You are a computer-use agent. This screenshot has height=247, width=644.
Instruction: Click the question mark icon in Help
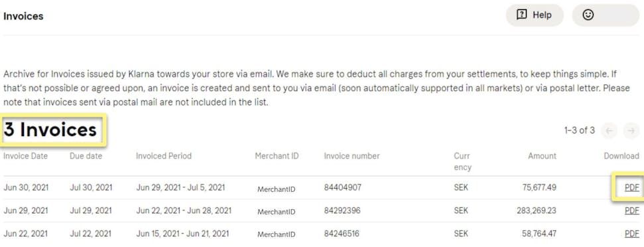tap(521, 15)
